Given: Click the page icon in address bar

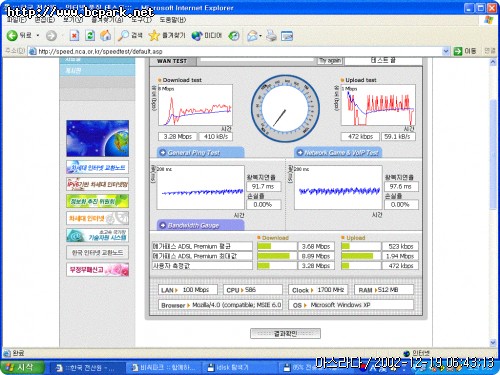Looking at the screenshot, I should point(32,51).
